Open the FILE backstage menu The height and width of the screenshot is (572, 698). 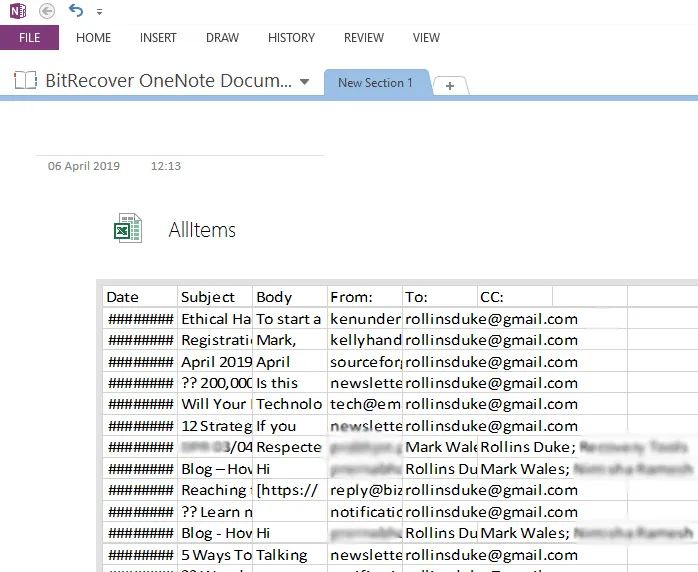pyautogui.click(x=29, y=38)
